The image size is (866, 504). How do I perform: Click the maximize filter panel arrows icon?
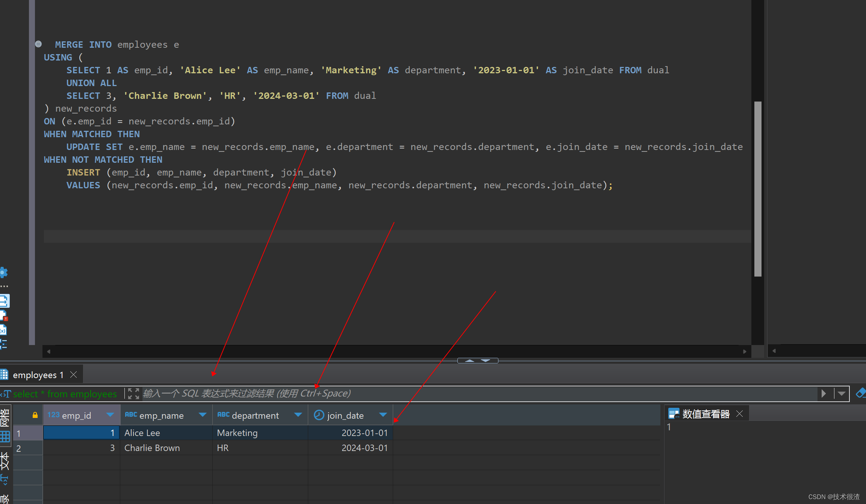tap(133, 394)
